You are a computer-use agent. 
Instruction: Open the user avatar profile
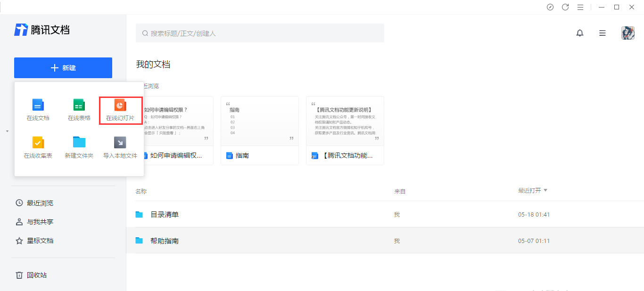coord(627,33)
